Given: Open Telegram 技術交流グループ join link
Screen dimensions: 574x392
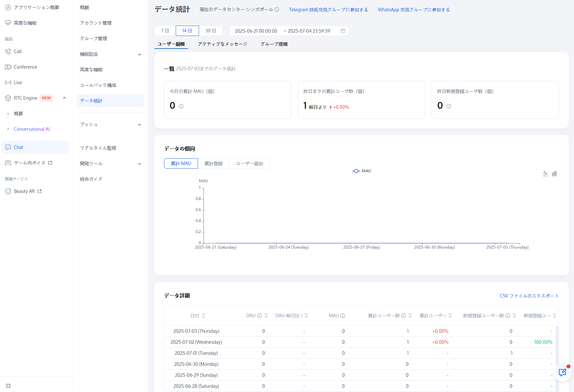Looking at the screenshot, I should click(x=328, y=10).
